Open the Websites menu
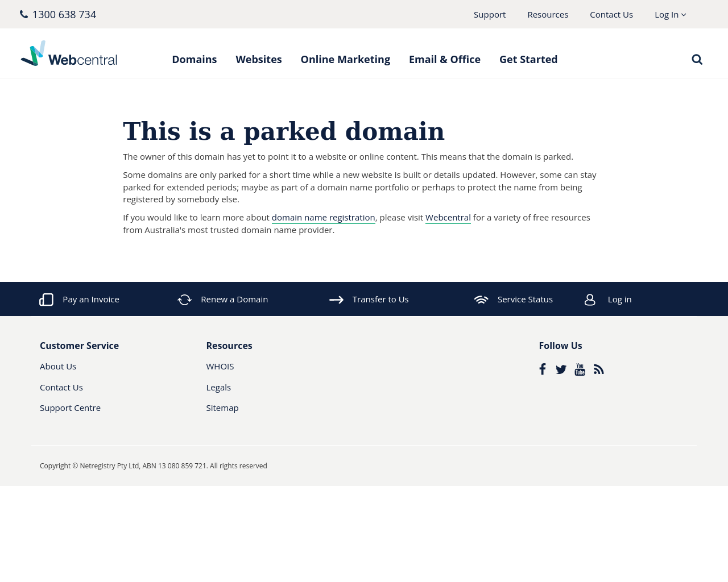The height and width of the screenshot is (582, 728). pyautogui.click(x=258, y=60)
